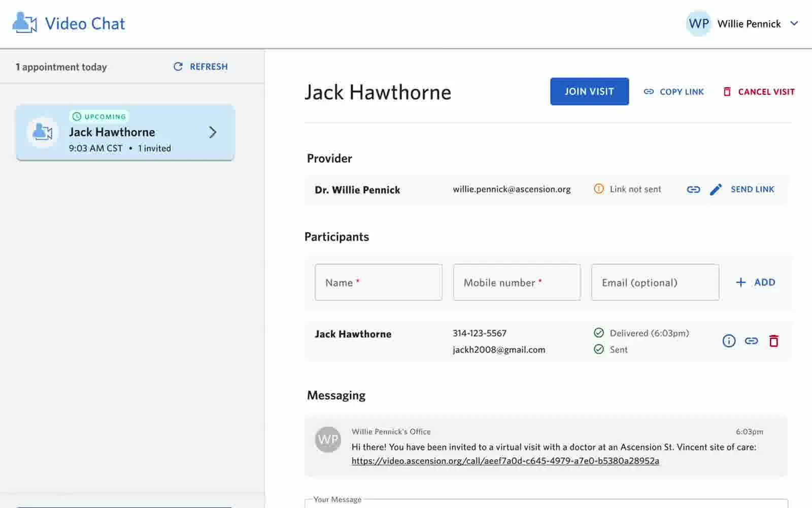
Task: Cancel the visit
Action: 759,92
